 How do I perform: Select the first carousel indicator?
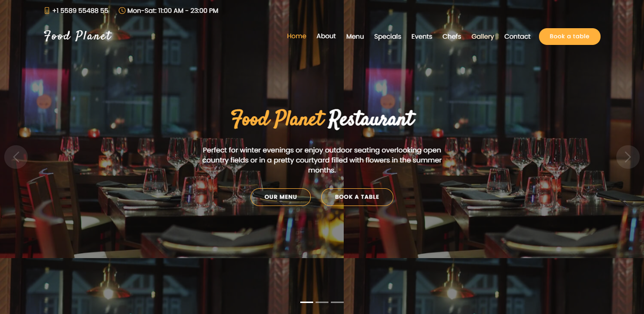pos(306,302)
